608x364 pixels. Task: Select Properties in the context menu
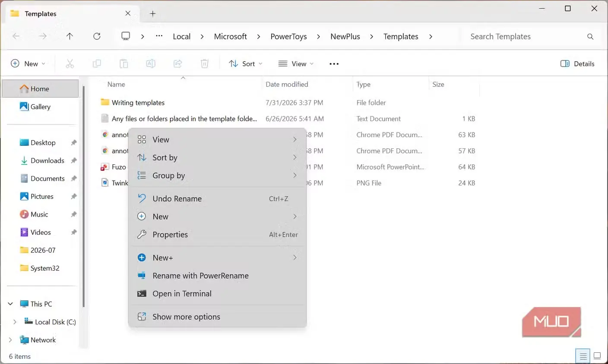click(218, 235)
